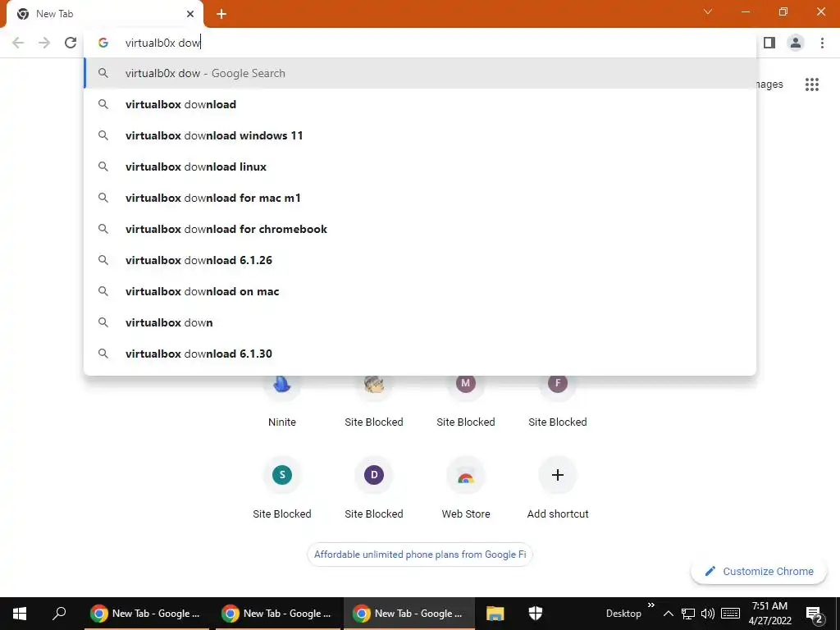Screen dimensions: 840x630
Task: Open the tab search chevron
Action: pos(708,11)
